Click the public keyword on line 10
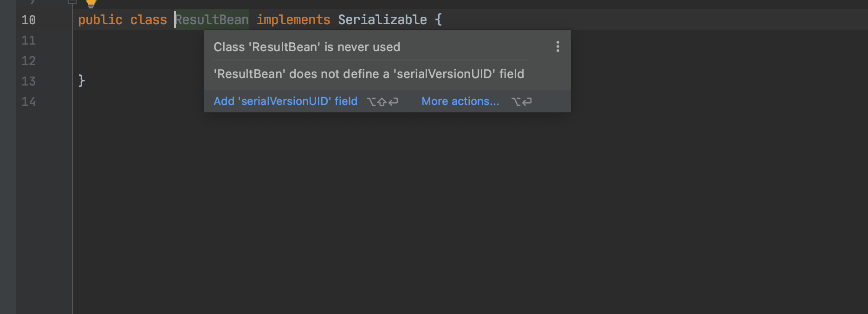 coord(100,20)
